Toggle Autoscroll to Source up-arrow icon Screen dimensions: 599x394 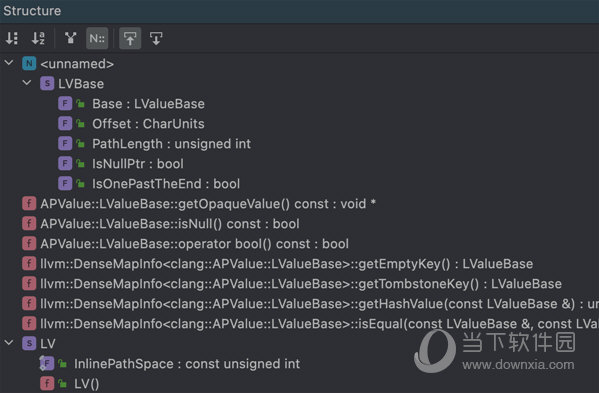tap(130, 38)
